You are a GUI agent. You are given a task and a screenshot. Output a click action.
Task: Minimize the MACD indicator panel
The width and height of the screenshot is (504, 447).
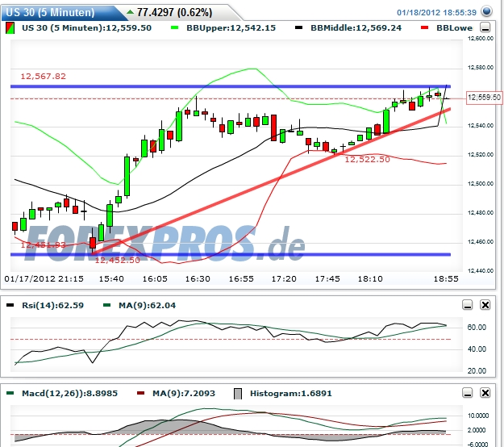(x=468, y=393)
